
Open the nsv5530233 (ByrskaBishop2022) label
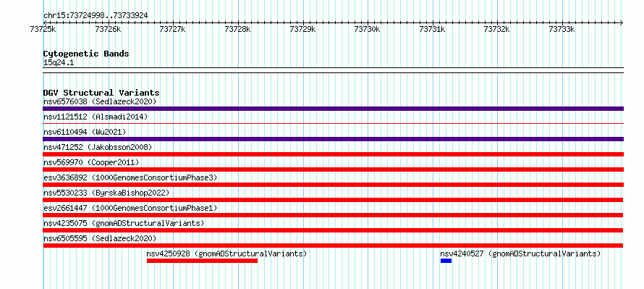(x=106, y=193)
